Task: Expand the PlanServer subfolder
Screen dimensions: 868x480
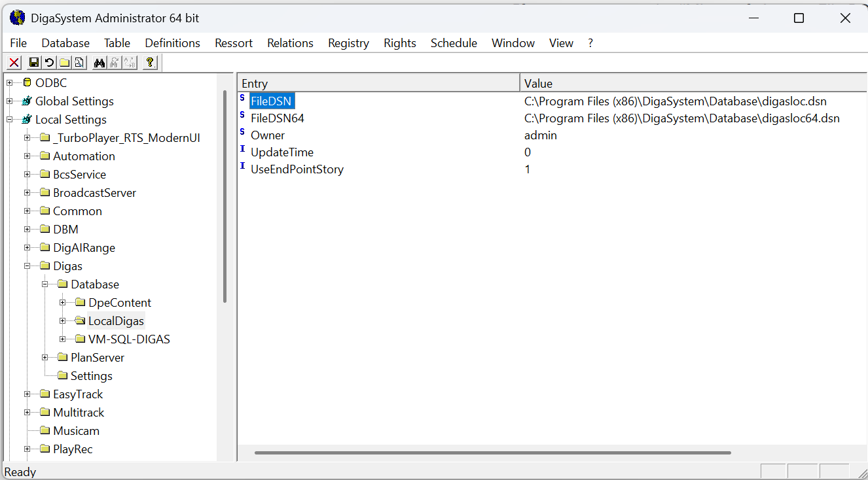Action: pos(45,358)
